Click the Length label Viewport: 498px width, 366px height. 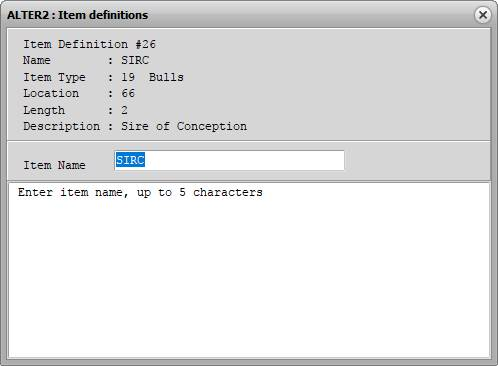pyautogui.click(x=44, y=110)
